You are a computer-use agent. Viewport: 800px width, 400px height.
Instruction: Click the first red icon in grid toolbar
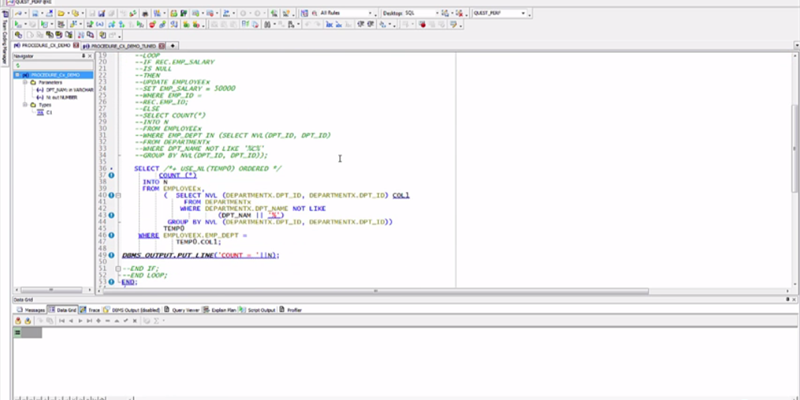point(18,320)
